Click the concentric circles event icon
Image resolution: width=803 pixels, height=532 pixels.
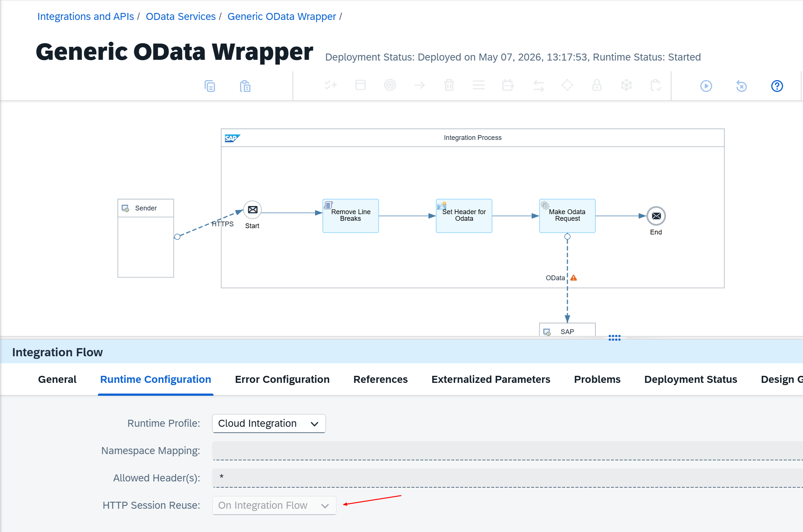pyautogui.click(x=390, y=85)
